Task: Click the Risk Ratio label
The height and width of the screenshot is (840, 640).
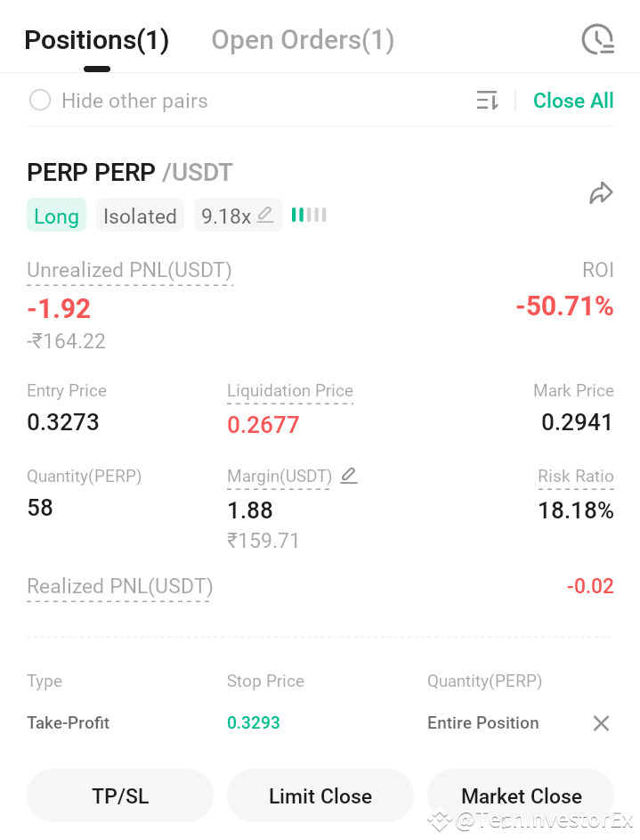Action: point(576,476)
